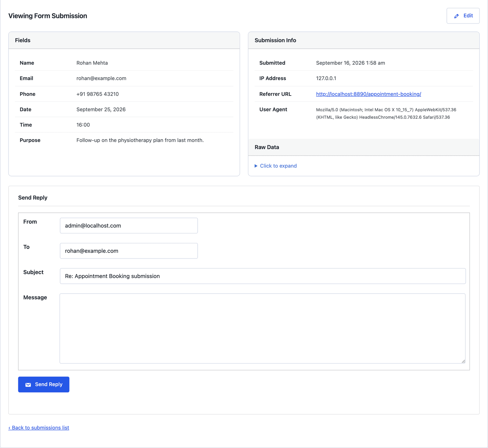The height and width of the screenshot is (448, 488).
Task: Click the Send Reply section heading
Action: click(33, 198)
